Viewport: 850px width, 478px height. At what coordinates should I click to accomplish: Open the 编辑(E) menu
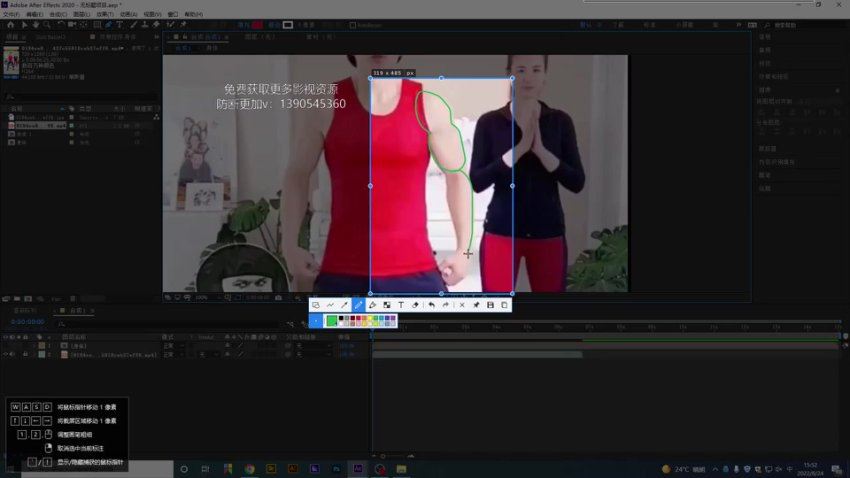[35, 14]
